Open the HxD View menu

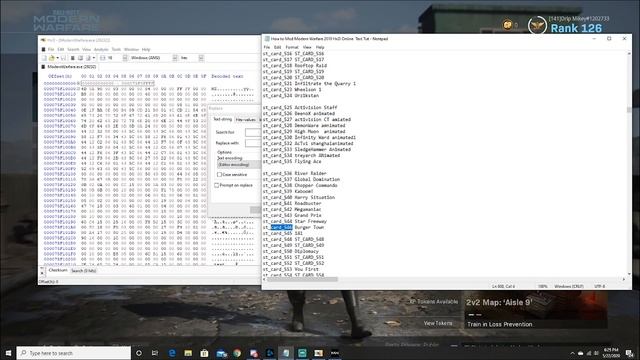[86, 49]
